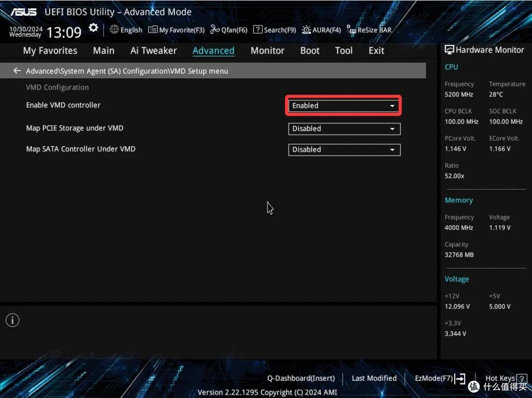
Task: Click the English language label
Action: coord(132,30)
